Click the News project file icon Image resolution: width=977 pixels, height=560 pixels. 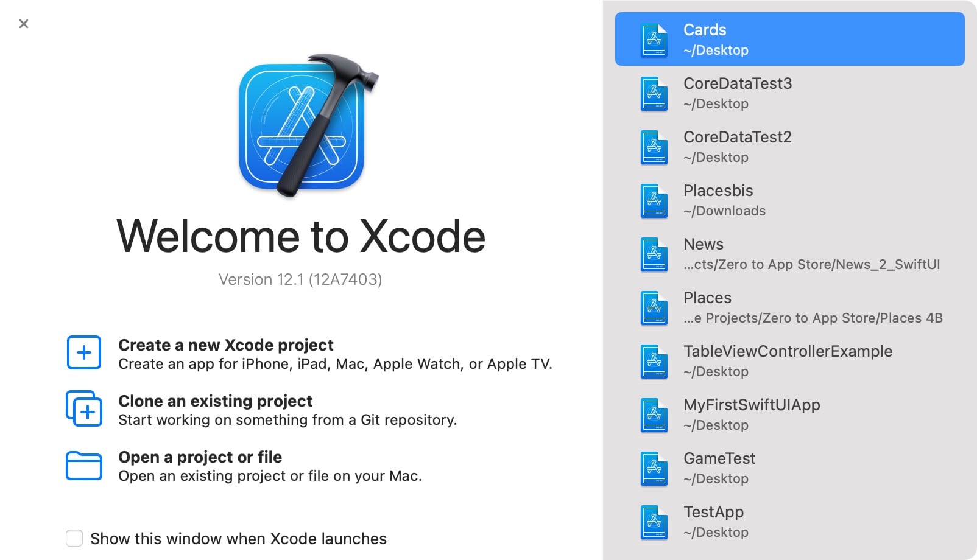[654, 254]
